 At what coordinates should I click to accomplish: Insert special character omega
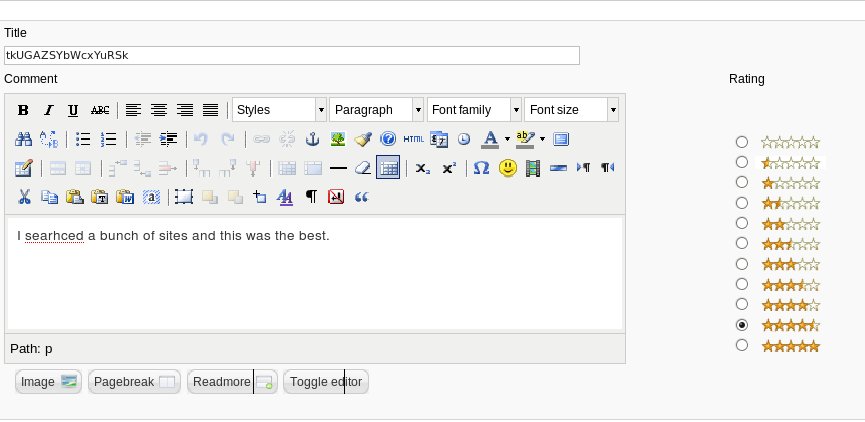pyautogui.click(x=482, y=168)
